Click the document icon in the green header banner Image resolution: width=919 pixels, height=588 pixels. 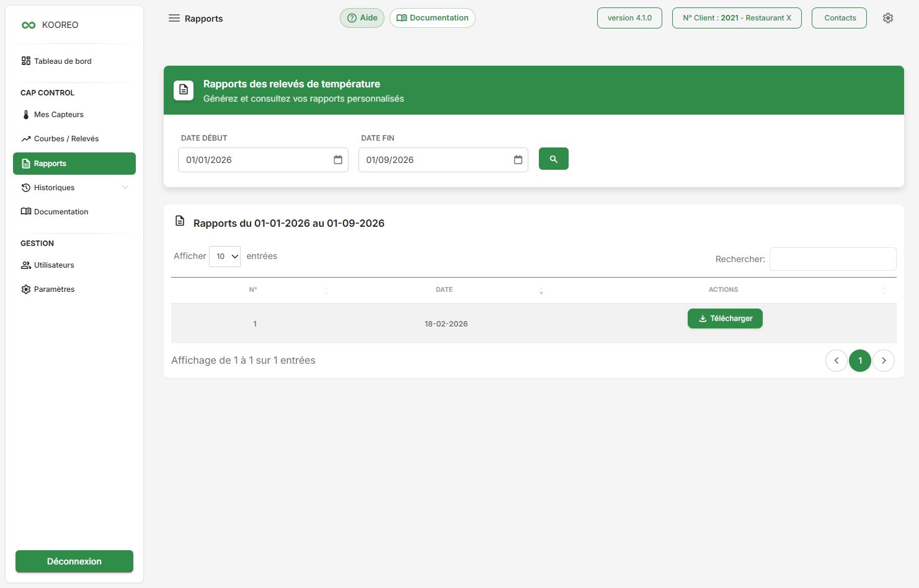click(x=184, y=90)
